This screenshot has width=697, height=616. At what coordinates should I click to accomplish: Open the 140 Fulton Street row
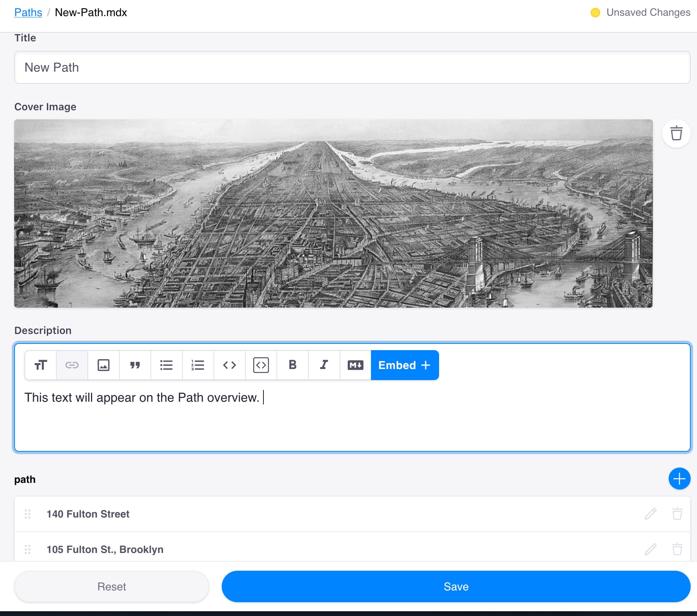[352, 514]
